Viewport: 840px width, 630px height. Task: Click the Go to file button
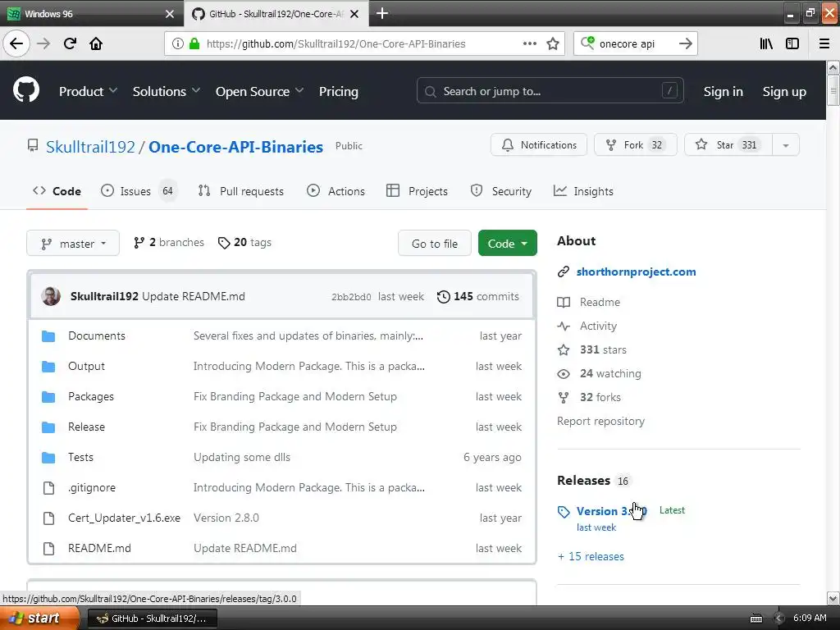(435, 243)
